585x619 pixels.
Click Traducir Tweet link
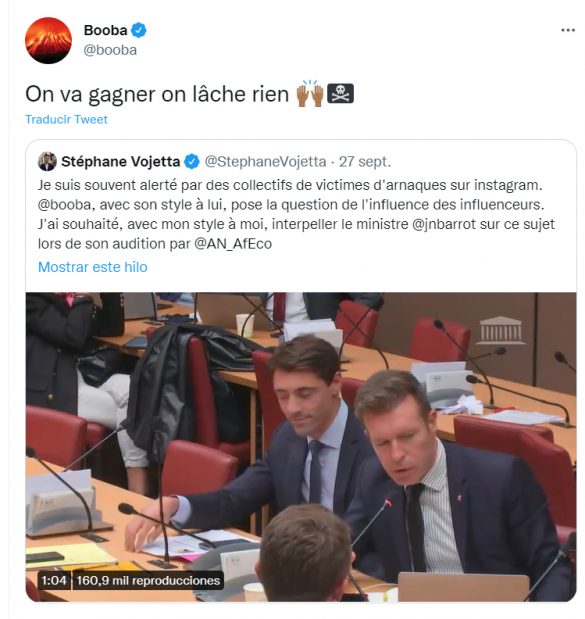[x=66, y=119]
